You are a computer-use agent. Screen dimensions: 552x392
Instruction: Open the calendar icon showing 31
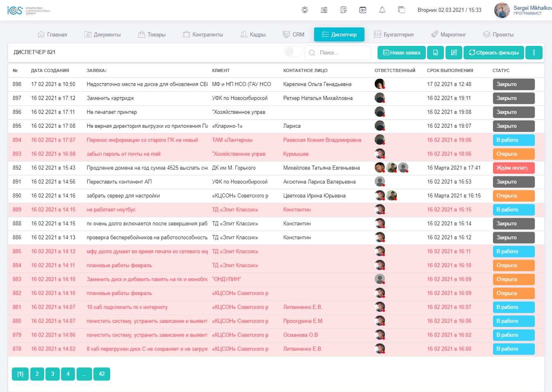tap(363, 10)
